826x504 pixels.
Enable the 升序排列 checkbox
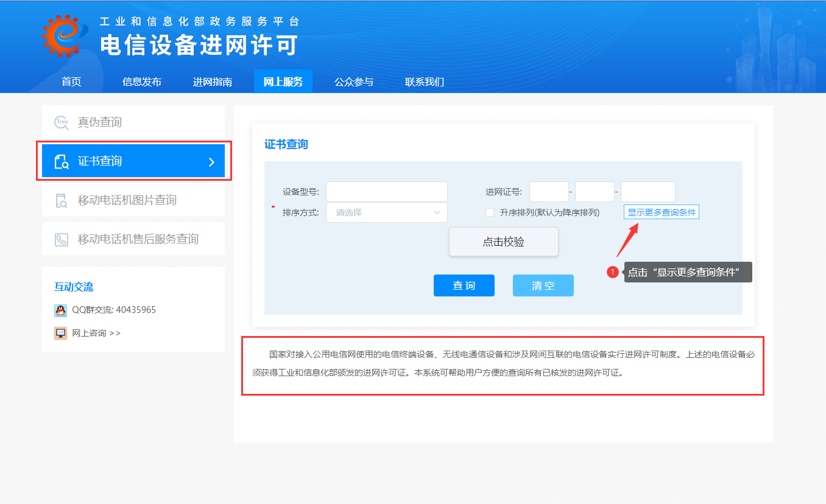(x=490, y=212)
